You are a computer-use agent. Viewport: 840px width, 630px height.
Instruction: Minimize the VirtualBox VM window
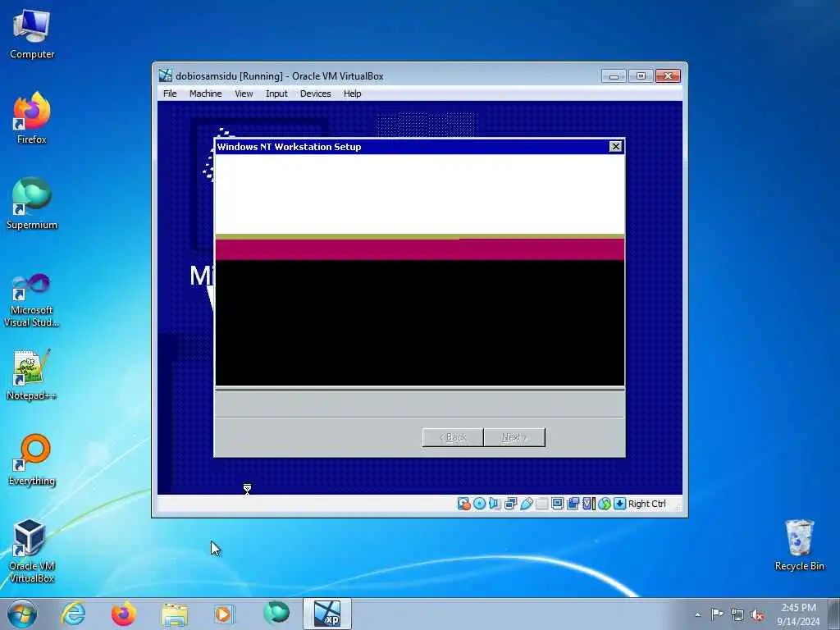point(614,76)
